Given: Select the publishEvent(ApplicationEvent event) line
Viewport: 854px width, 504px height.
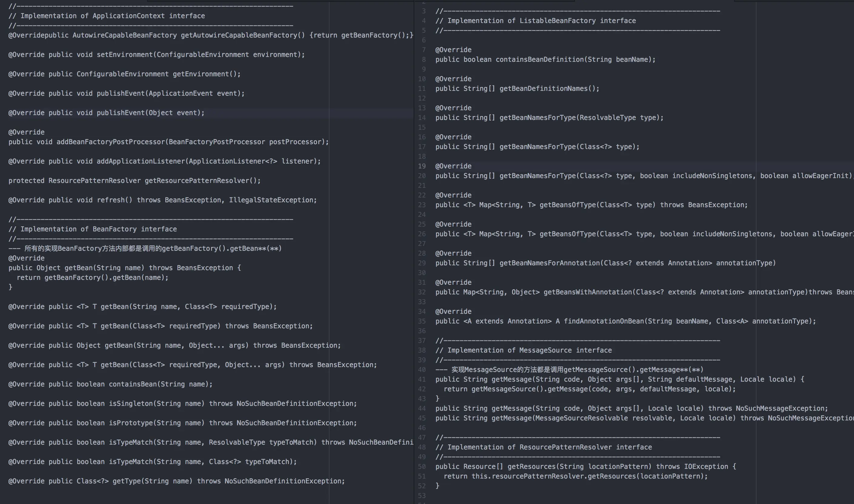Looking at the screenshot, I should 126,93.
